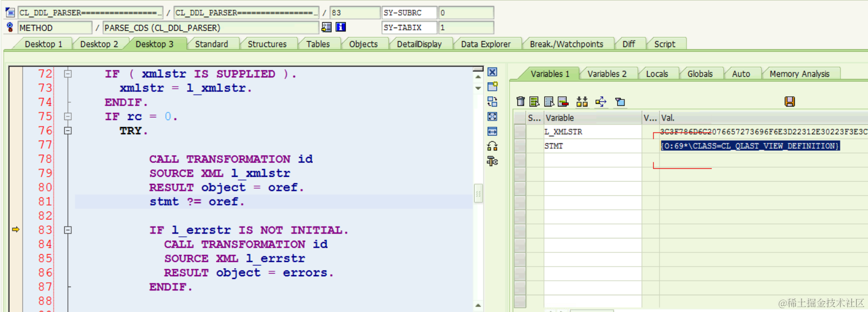Click the gear icon beside METHOD field
The image size is (868, 312).
coord(10,27)
